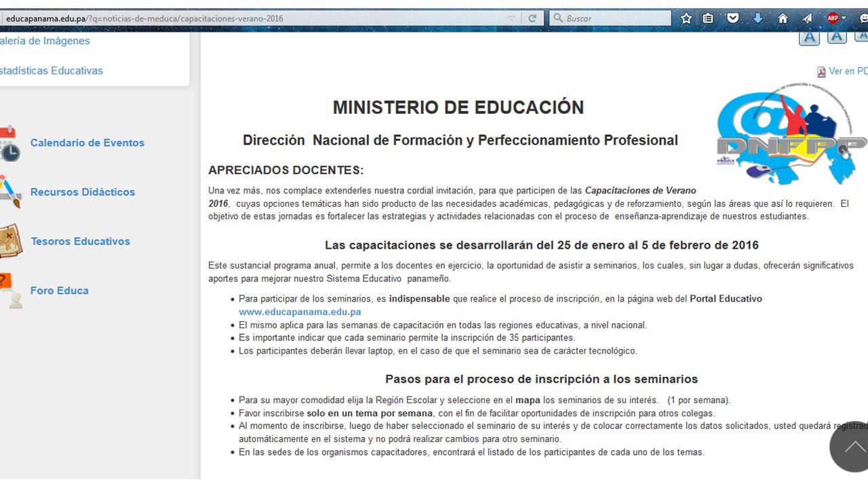Image resolution: width=868 pixels, height=488 pixels.
Task: Click the Recursos Didácticos brush icon
Action: coord(9,192)
